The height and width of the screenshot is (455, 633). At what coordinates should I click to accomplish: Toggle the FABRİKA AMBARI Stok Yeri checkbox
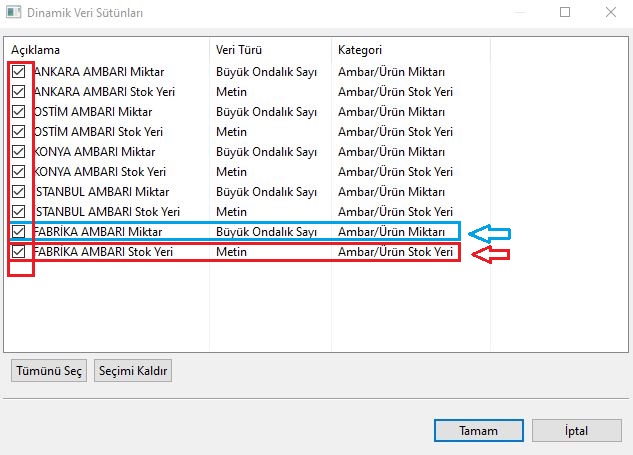19,252
